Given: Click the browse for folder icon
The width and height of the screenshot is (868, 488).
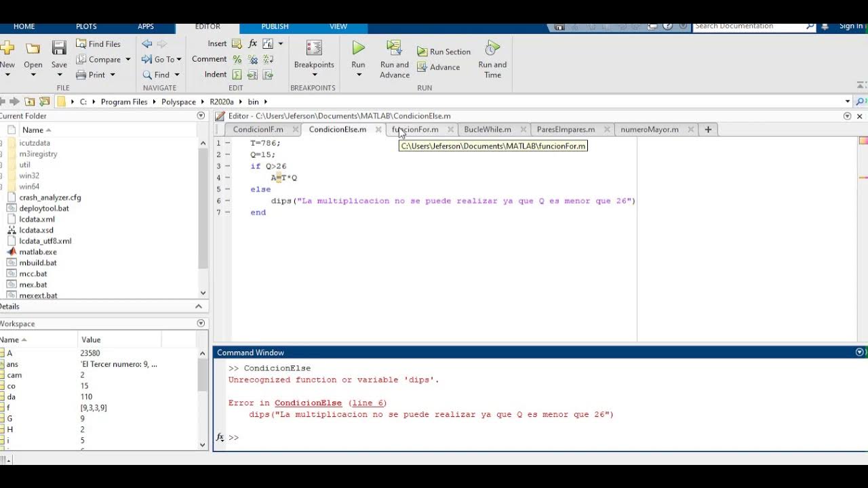Looking at the screenshot, I should 45,102.
